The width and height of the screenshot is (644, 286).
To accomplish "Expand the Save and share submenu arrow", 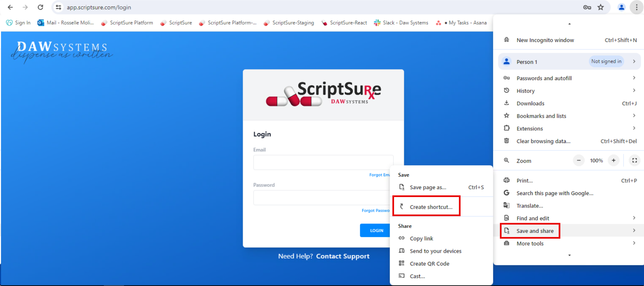I will pos(634,230).
